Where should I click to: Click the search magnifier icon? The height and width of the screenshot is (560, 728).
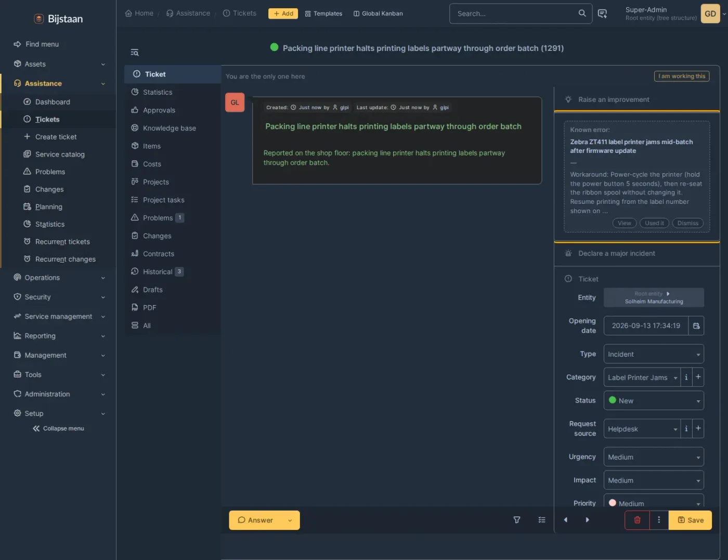coord(582,14)
